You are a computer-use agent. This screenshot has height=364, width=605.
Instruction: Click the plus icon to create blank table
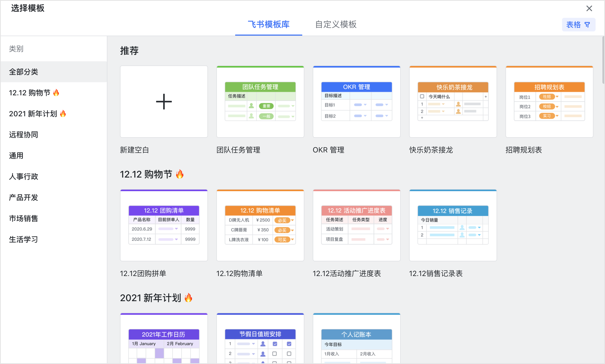[163, 102]
